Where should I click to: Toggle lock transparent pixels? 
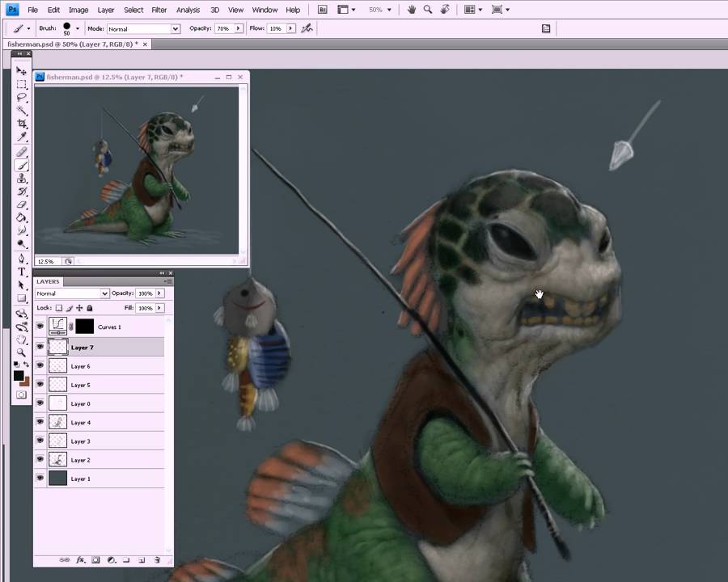[x=59, y=308]
